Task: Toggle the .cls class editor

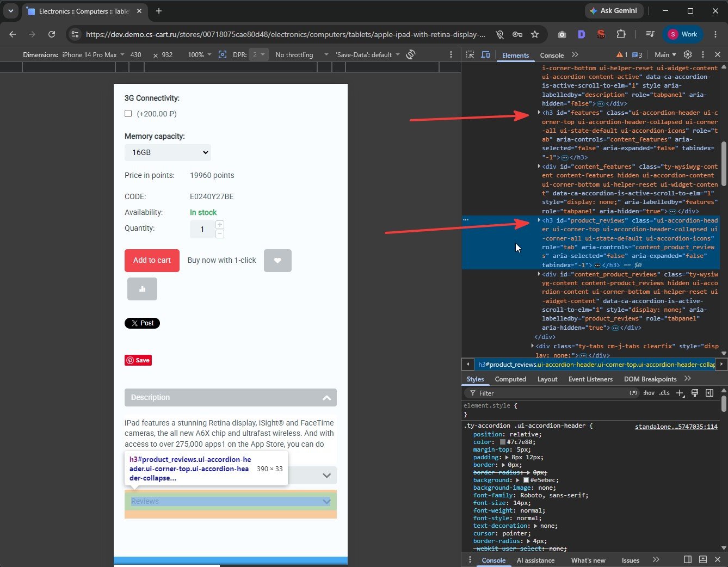Action: pos(664,393)
